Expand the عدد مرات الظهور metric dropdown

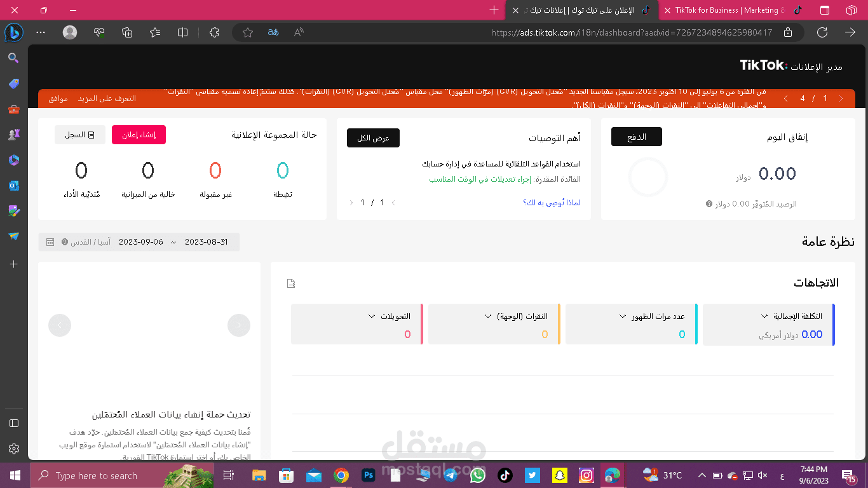[x=623, y=316]
